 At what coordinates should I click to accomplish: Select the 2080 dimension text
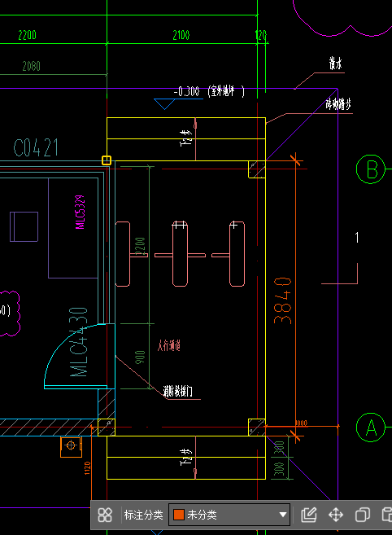(x=32, y=66)
